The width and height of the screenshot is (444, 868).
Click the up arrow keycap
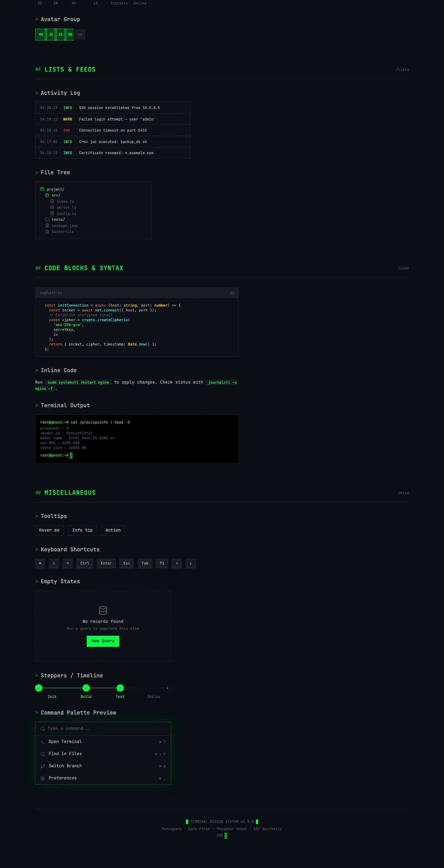click(x=177, y=563)
